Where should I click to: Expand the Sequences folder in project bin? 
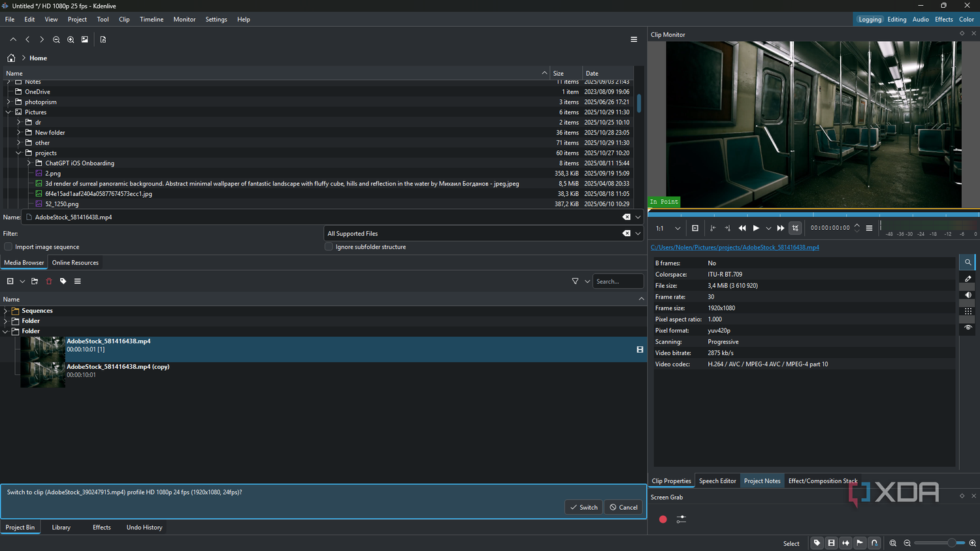click(6, 311)
